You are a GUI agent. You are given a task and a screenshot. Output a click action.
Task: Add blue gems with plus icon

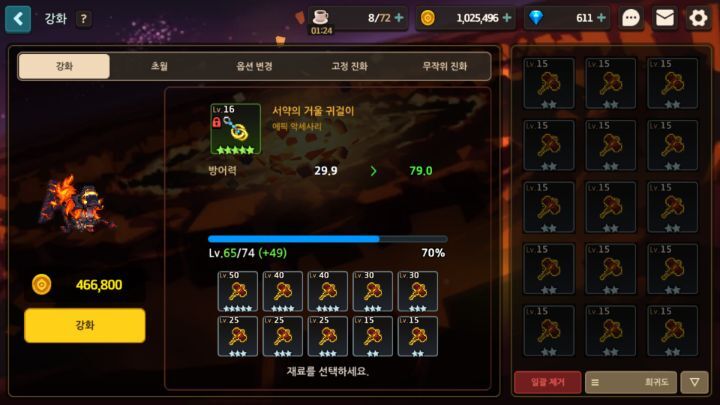click(x=601, y=18)
